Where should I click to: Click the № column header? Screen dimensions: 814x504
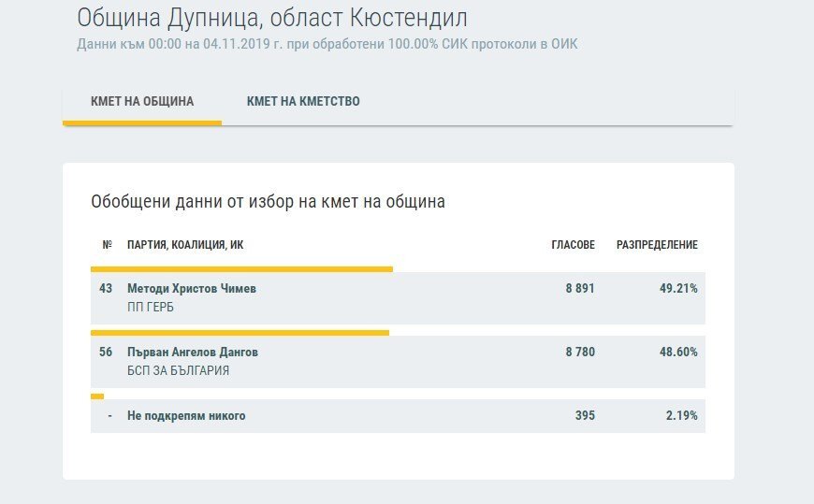point(107,245)
